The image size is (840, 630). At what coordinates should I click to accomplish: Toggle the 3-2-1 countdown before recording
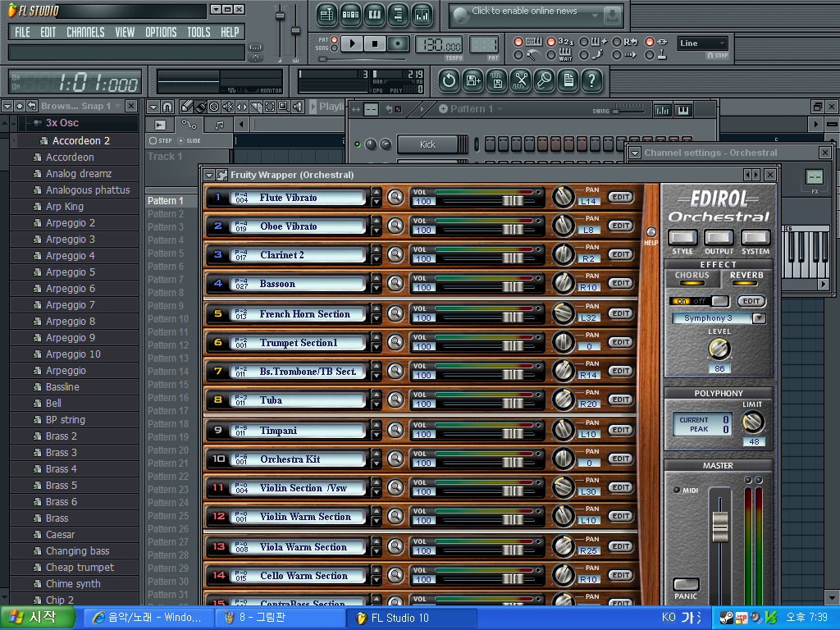point(550,42)
